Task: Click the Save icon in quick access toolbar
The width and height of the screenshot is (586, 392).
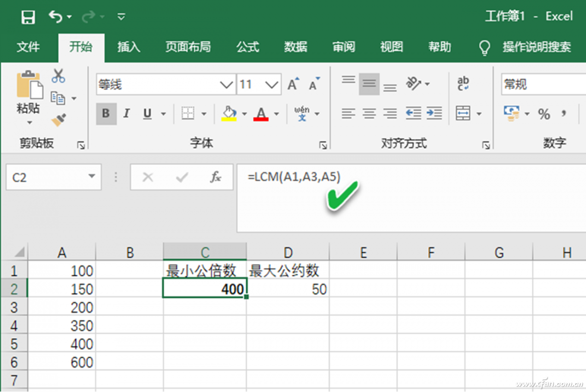Action: pyautogui.click(x=28, y=18)
